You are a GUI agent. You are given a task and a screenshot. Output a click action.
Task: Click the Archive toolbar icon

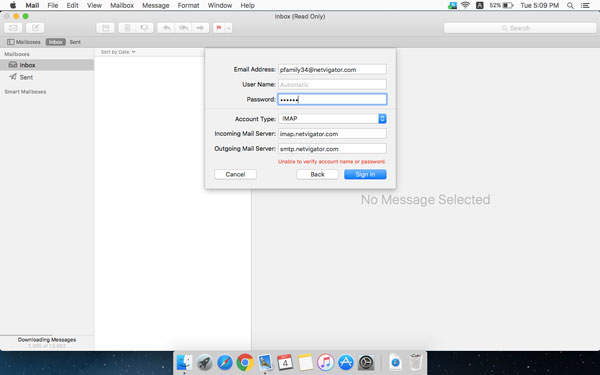point(106,28)
